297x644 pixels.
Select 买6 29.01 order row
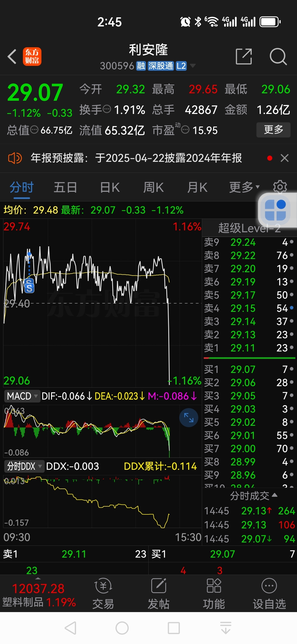point(249,435)
